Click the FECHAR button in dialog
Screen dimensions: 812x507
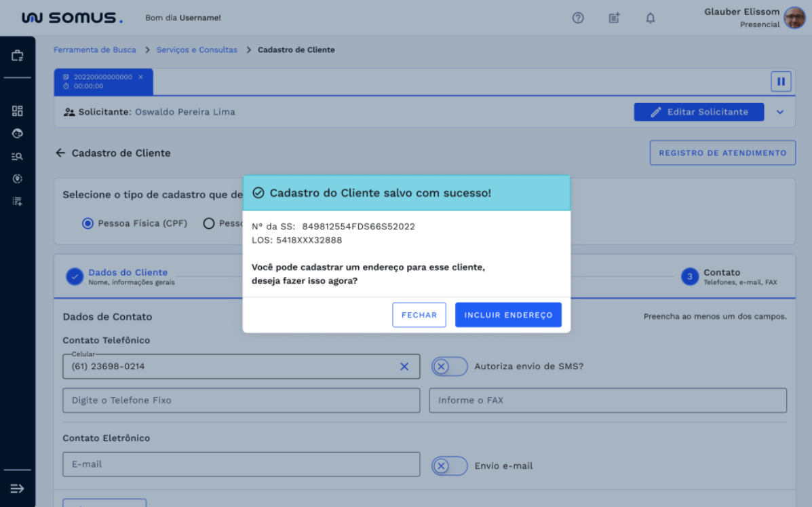click(419, 315)
